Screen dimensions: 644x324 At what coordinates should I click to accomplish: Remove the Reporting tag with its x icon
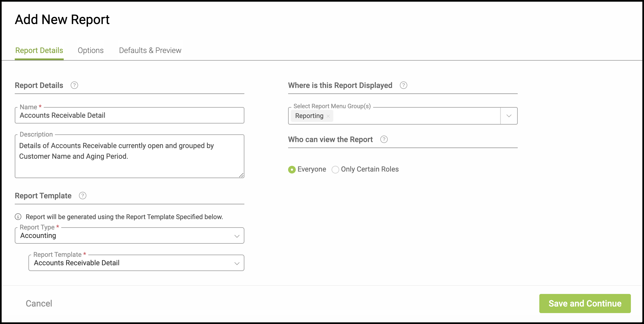[x=328, y=116]
